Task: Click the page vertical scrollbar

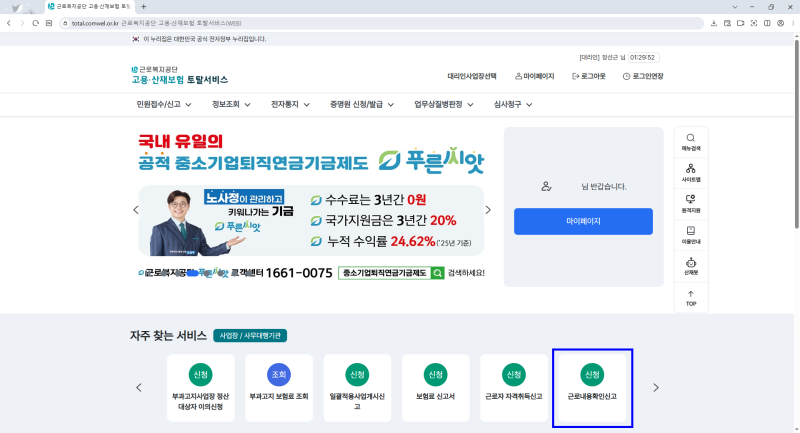Action: click(796, 133)
